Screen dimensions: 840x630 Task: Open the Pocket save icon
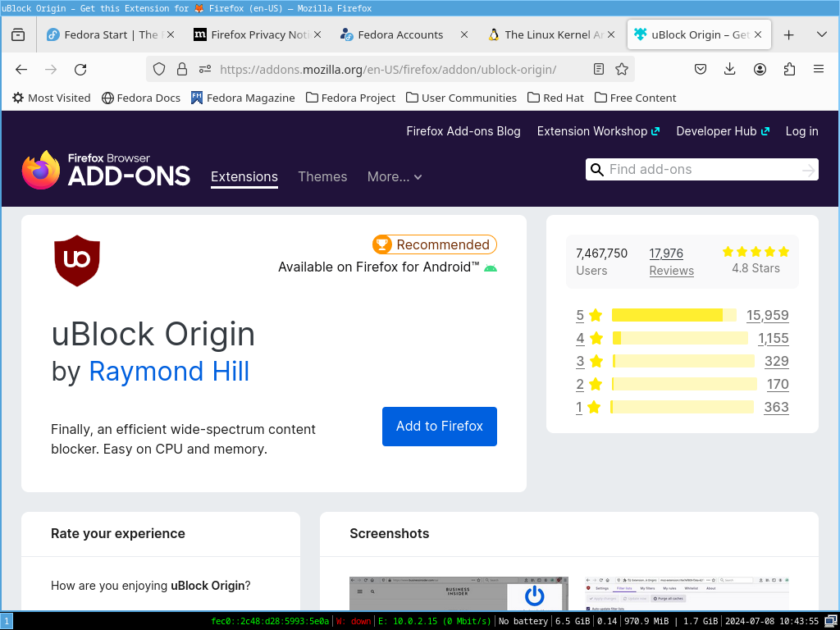701,69
